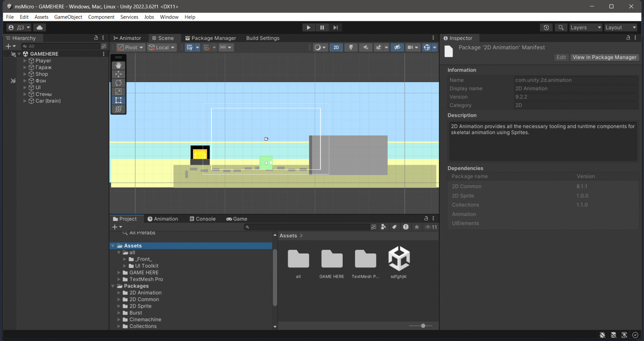Pause the game playback
This screenshot has width=644, height=341.
point(322,28)
